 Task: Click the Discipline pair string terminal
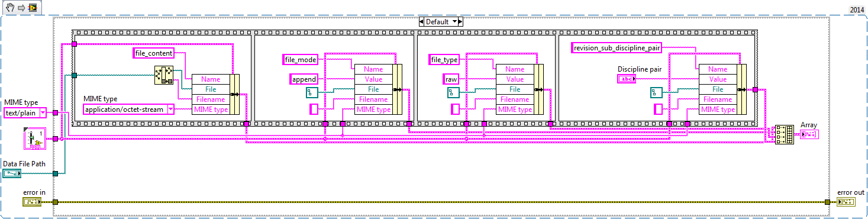point(627,79)
